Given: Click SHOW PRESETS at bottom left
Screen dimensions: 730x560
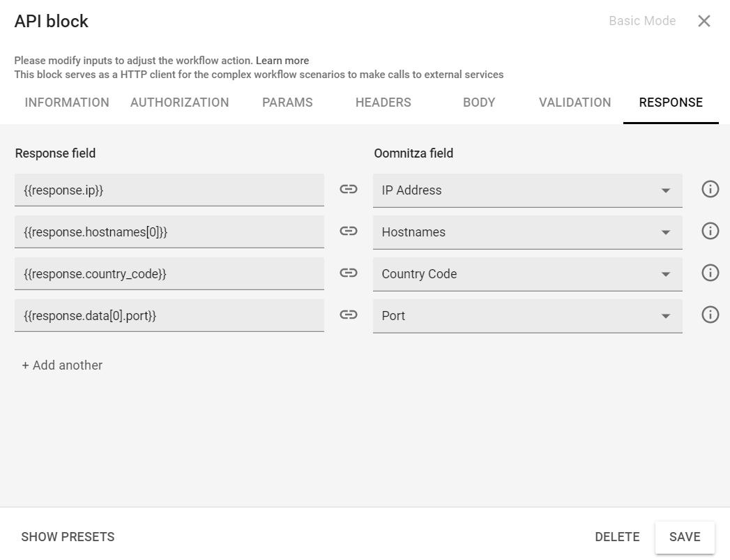Looking at the screenshot, I should point(67,537).
